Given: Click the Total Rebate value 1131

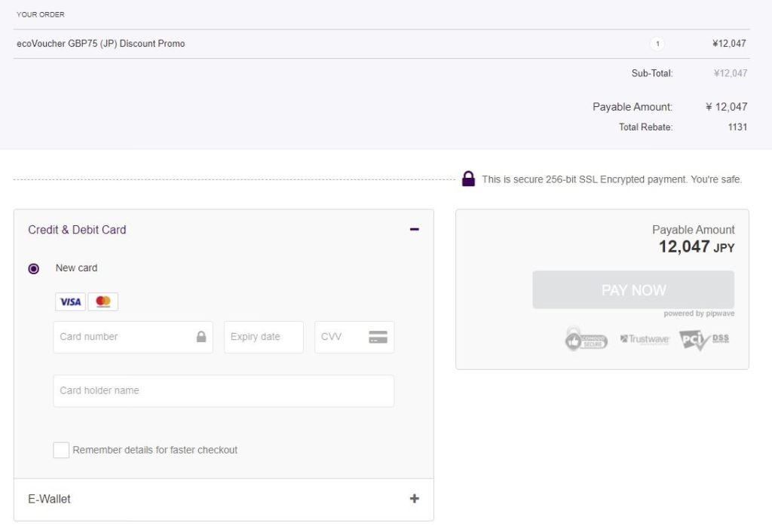Looking at the screenshot, I should [737, 127].
